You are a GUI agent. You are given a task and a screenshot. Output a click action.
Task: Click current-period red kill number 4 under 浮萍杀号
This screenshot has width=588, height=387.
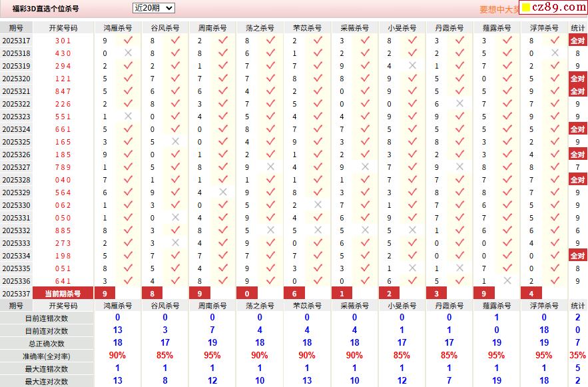tap(531, 294)
